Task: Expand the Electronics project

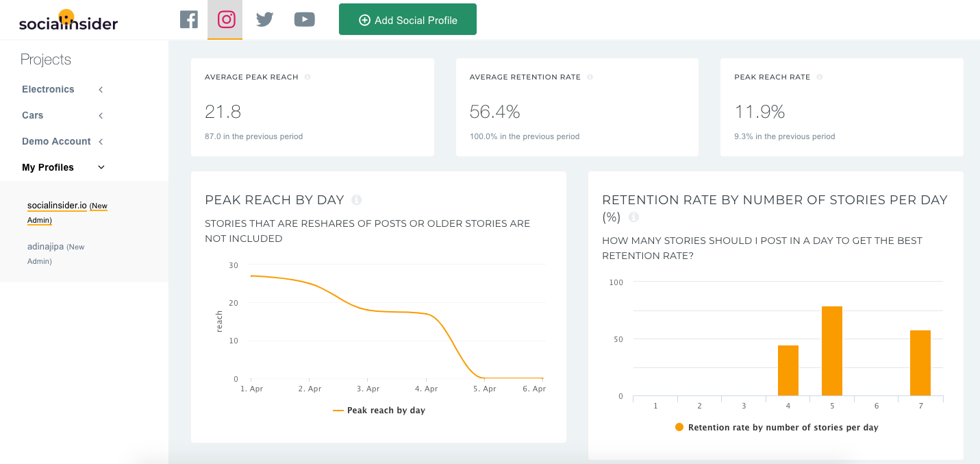Action: [63, 89]
